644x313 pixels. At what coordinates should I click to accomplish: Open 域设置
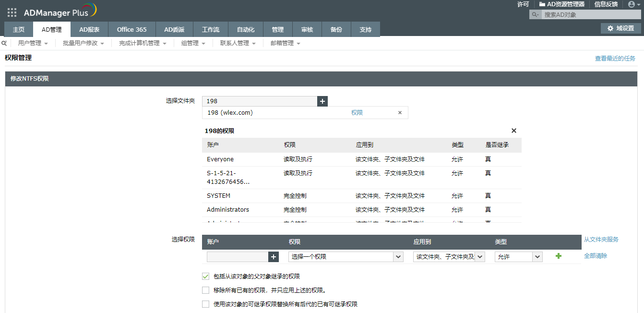(x=621, y=28)
